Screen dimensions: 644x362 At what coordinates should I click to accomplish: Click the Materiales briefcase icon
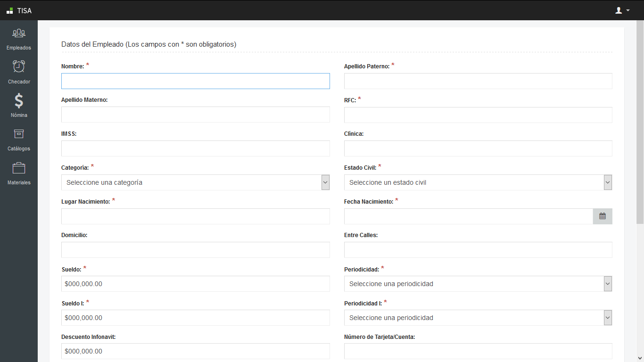(19, 168)
